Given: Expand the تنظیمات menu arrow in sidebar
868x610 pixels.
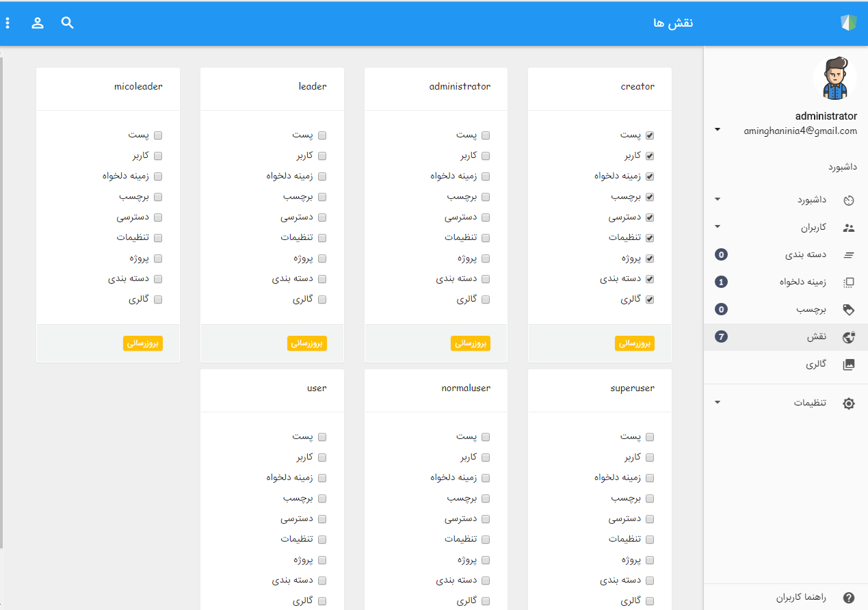Looking at the screenshot, I should (717, 402).
